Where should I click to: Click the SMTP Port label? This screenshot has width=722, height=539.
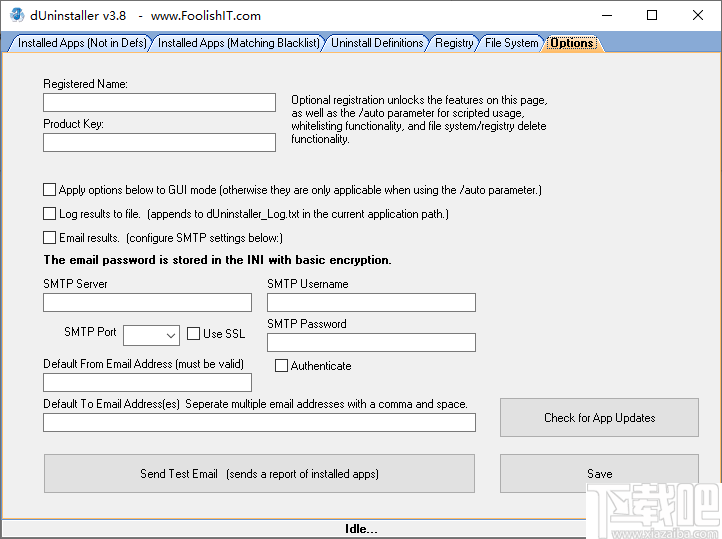(90, 332)
